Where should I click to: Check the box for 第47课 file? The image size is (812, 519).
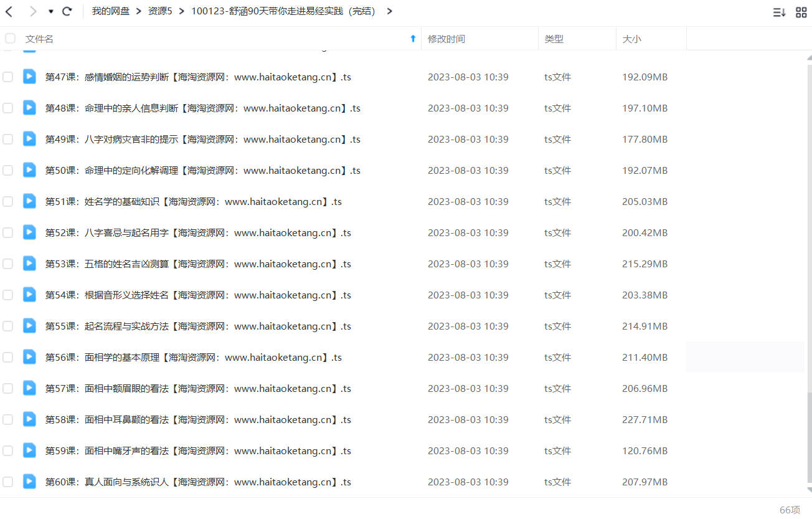tap(7, 77)
